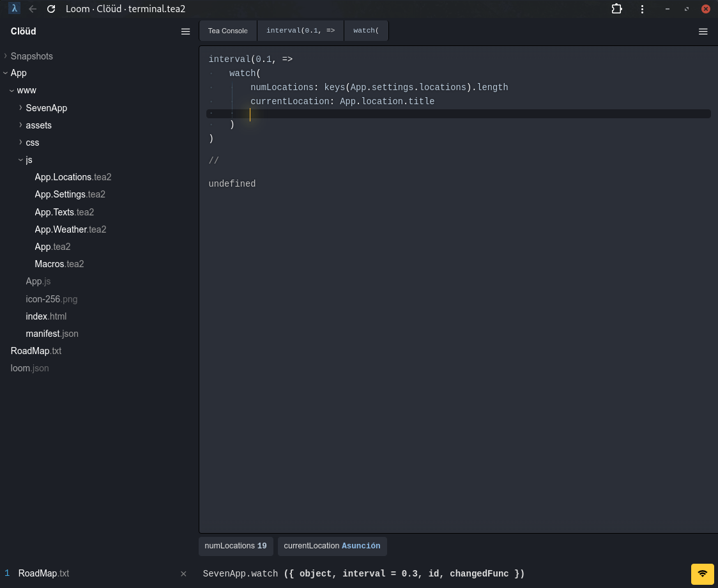Click the undefined output text

click(x=232, y=184)
